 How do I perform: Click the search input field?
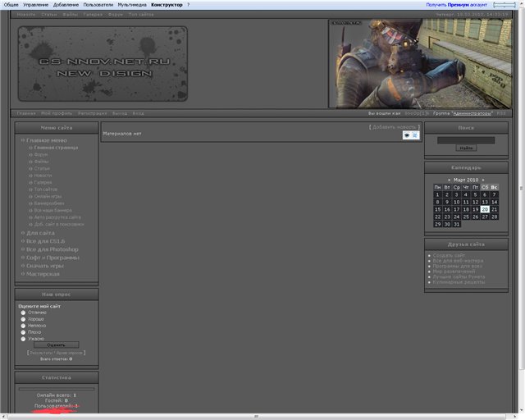[x=465, y=140]
